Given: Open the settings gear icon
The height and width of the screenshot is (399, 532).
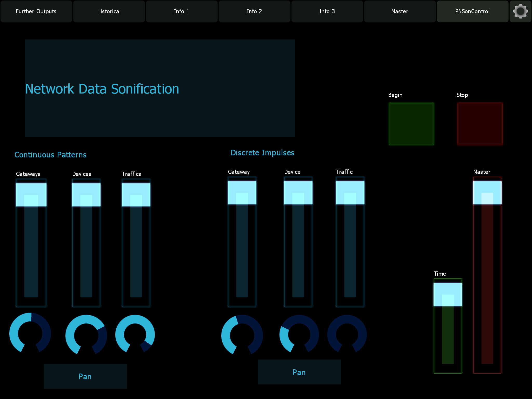Looking at the screenshot, I should [520, 11].
